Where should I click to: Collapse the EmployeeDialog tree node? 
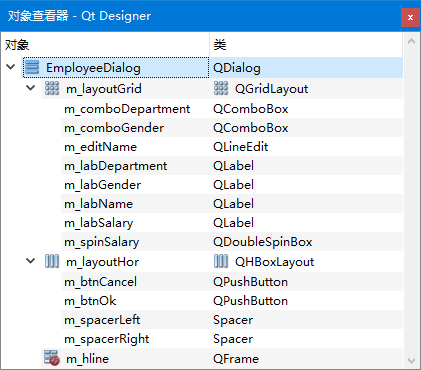pos(11,67)
